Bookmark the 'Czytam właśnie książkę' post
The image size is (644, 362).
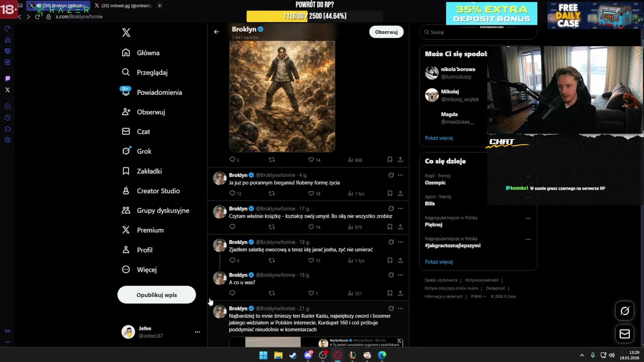coord(390,227)
